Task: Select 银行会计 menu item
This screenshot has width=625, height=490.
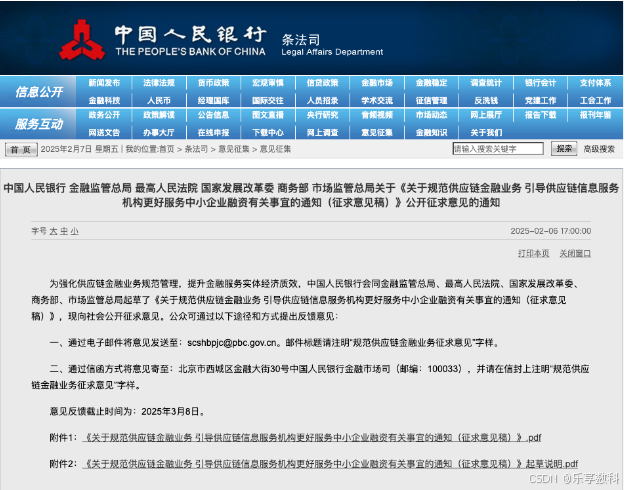Action: coord(540,83)
